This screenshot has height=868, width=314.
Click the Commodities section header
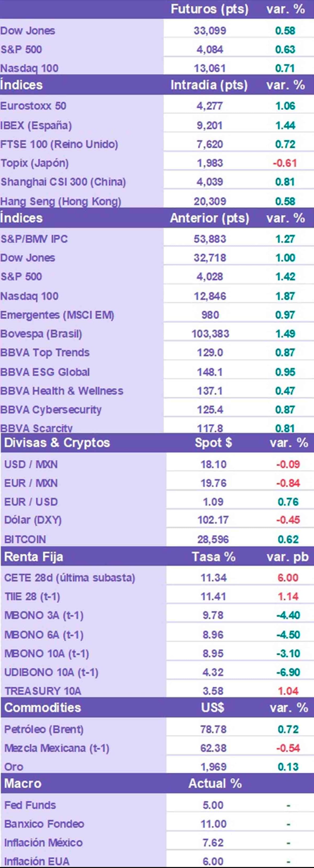click(43, 707)
